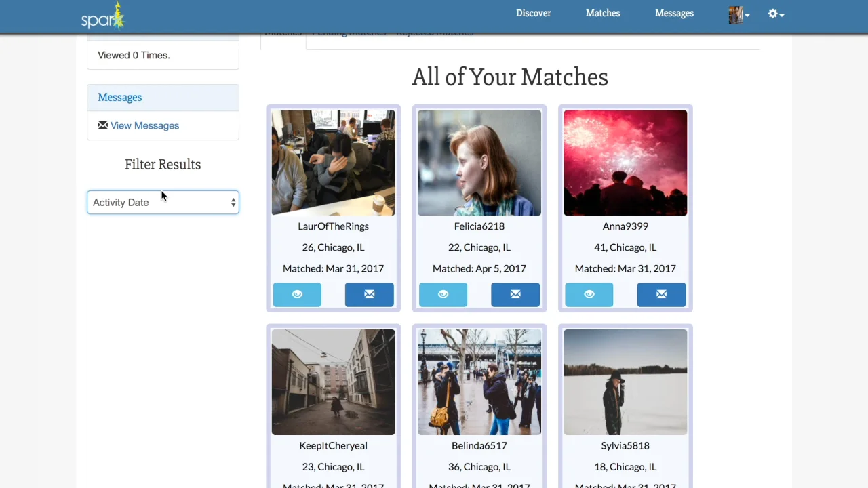Click the Anna9399 username
Viewport: 868px width, 488px height.
pos(625,226)
